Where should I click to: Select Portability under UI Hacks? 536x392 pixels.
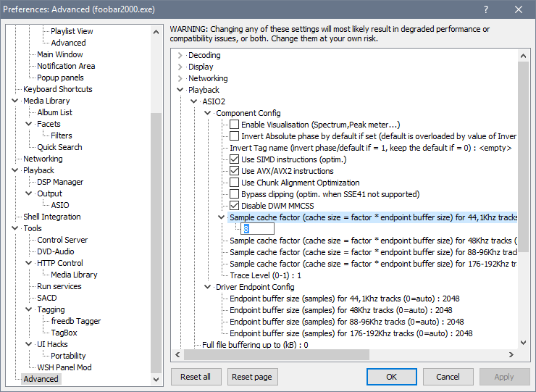(68, 356)
